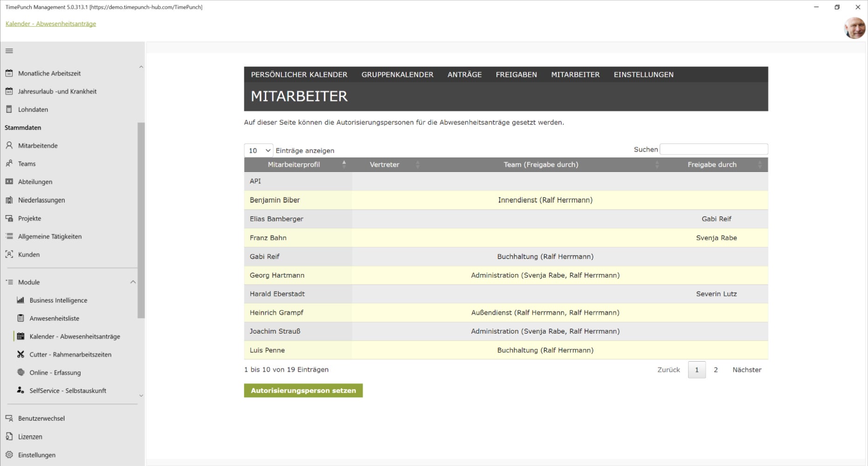Open the hamburger menu icon

point(9,51)
